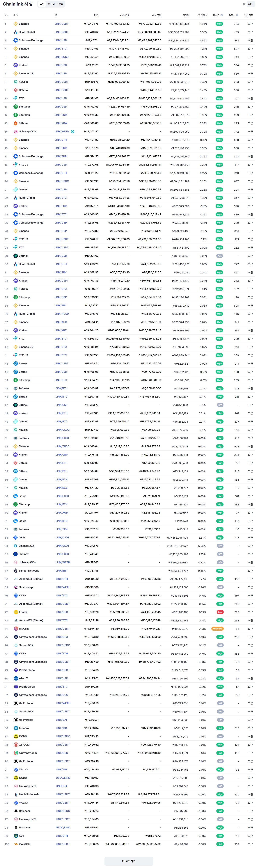Click the ZB.COM exchange logo

[15, 745]
